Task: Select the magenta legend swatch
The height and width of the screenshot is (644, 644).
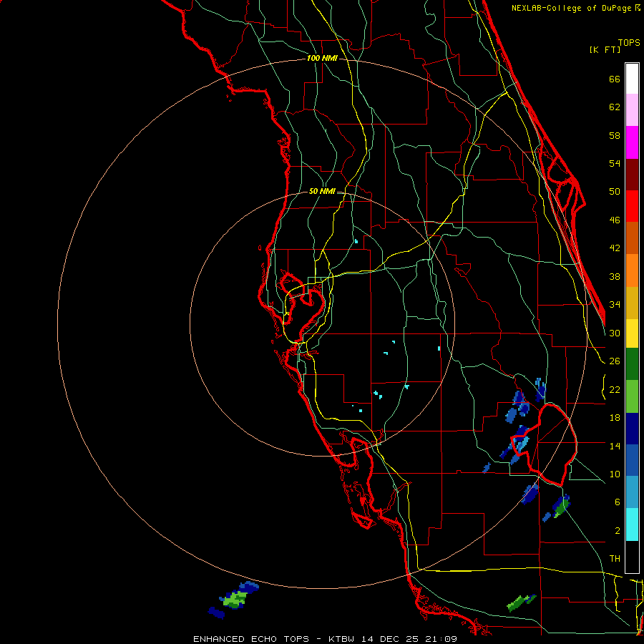Action: [x=632, y=142]
